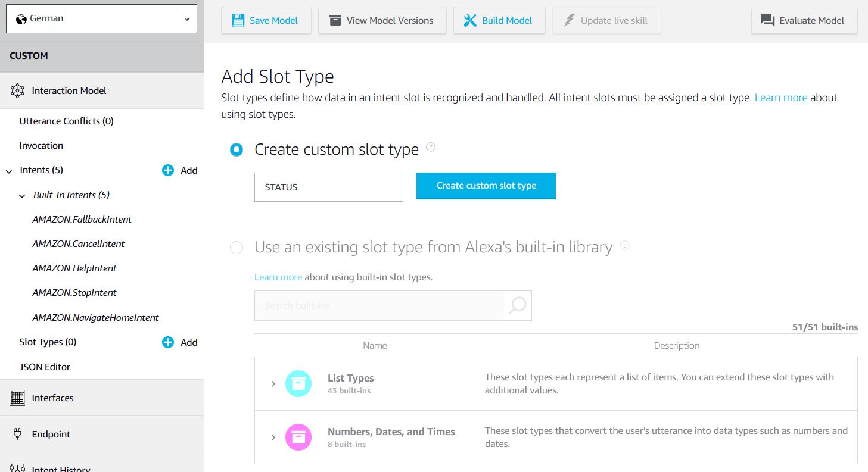Click help icon next to Create custom slot type
Image resolution: width=868 pixels, height=472 pixels.
(431, 147)
